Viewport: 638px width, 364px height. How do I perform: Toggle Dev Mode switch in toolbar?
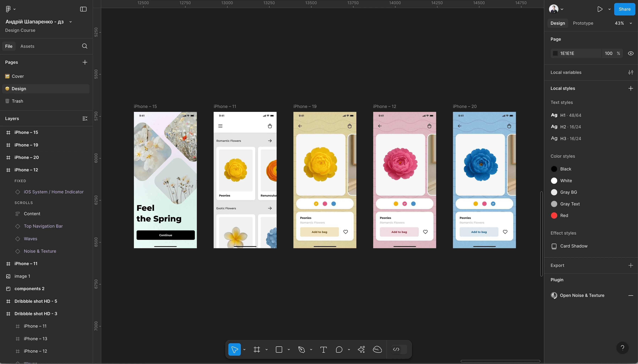[x=399, y=349]
